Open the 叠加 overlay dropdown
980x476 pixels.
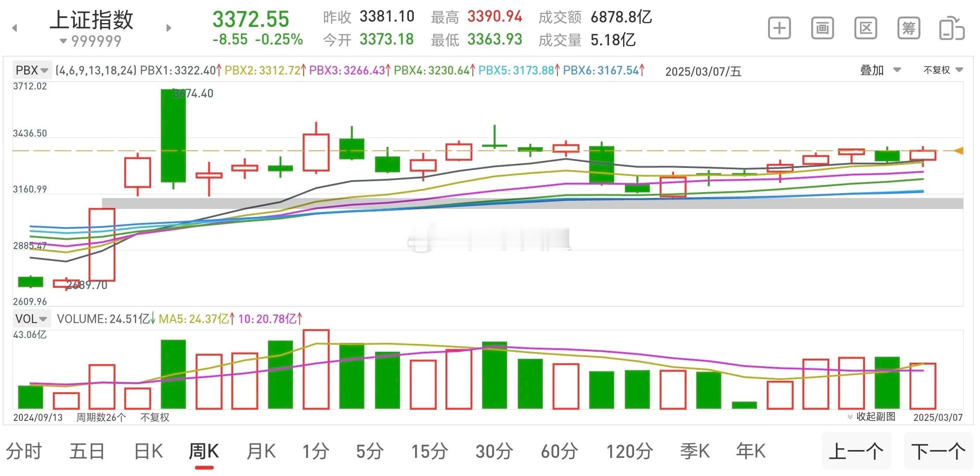pos(880,70)
